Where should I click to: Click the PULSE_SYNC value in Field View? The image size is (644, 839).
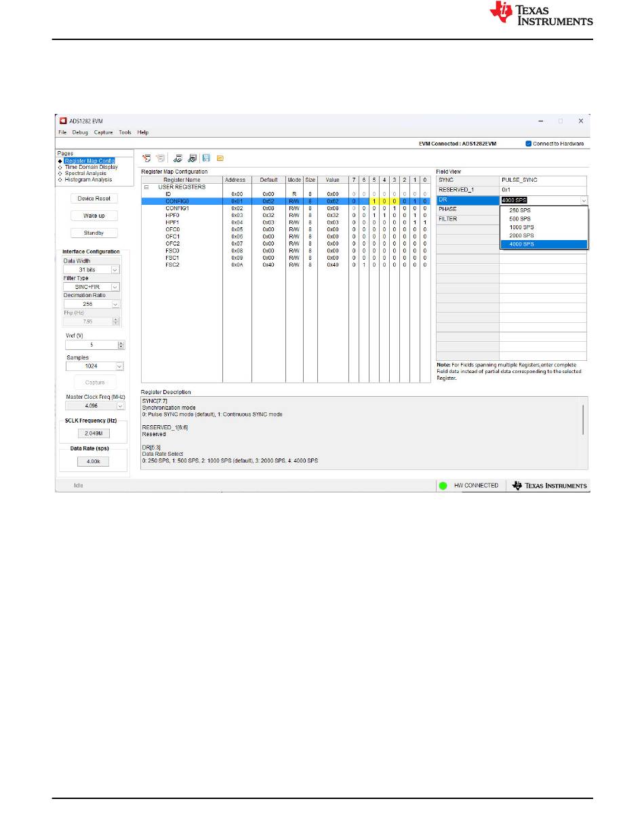544,180
